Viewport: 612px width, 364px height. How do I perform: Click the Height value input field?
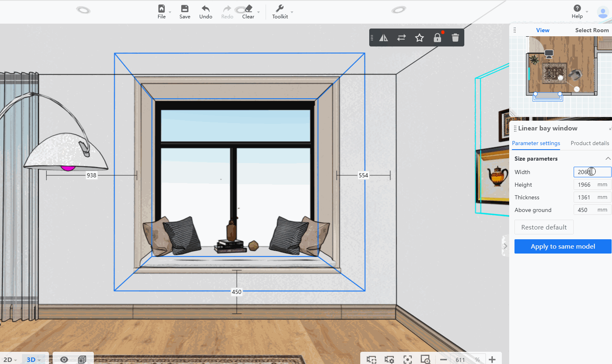click(585, 185)
